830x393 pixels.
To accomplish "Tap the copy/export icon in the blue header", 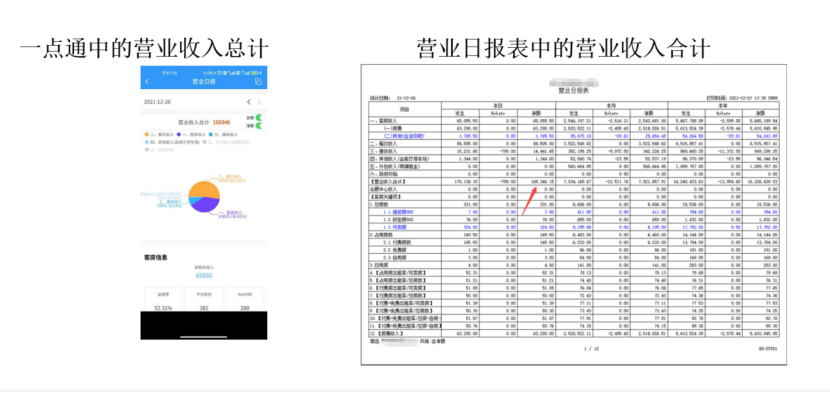I will pyautogui.click(x=258, y=81).
